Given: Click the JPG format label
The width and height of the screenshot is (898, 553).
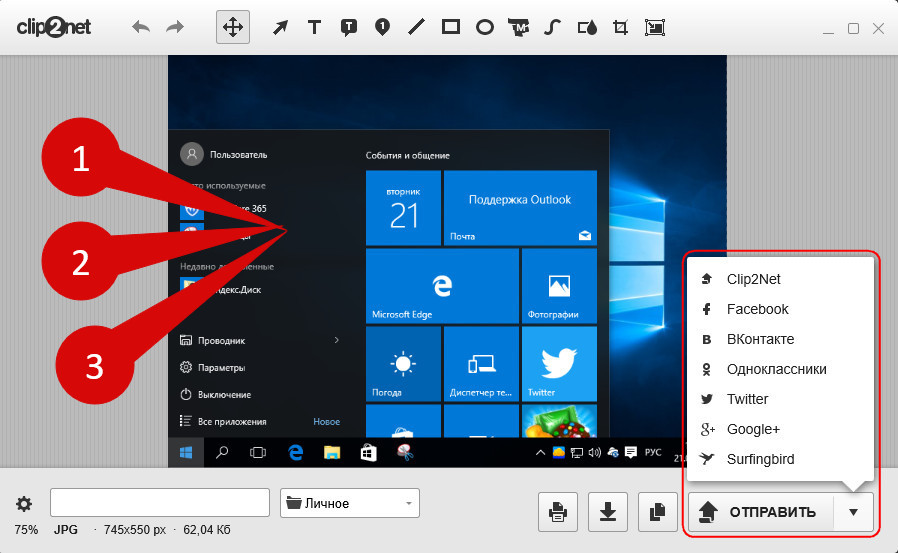Looking at the screenshot, I should point(66,530).
